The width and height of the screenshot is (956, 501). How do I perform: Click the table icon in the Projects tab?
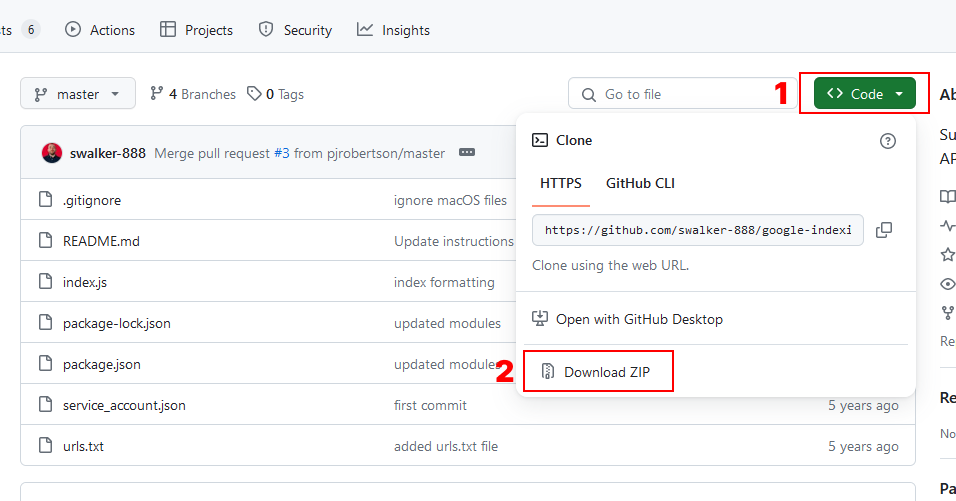[168, 29]
